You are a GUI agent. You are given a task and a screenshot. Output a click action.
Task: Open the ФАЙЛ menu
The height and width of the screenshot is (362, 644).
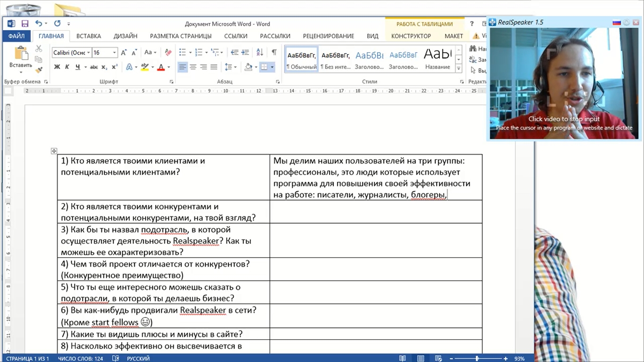pos(17,36)
